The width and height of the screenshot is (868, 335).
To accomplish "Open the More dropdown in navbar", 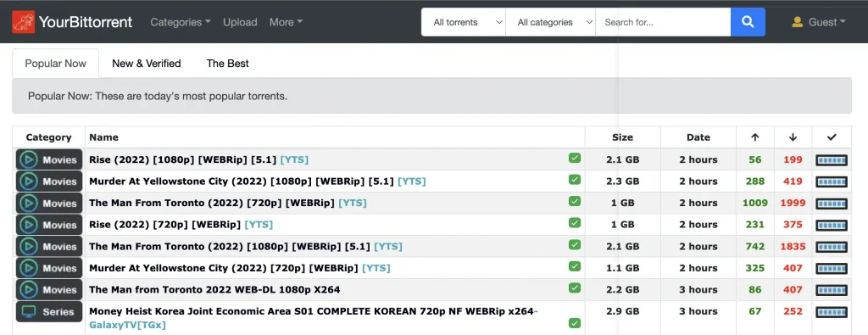I will (x=286, y=22).
